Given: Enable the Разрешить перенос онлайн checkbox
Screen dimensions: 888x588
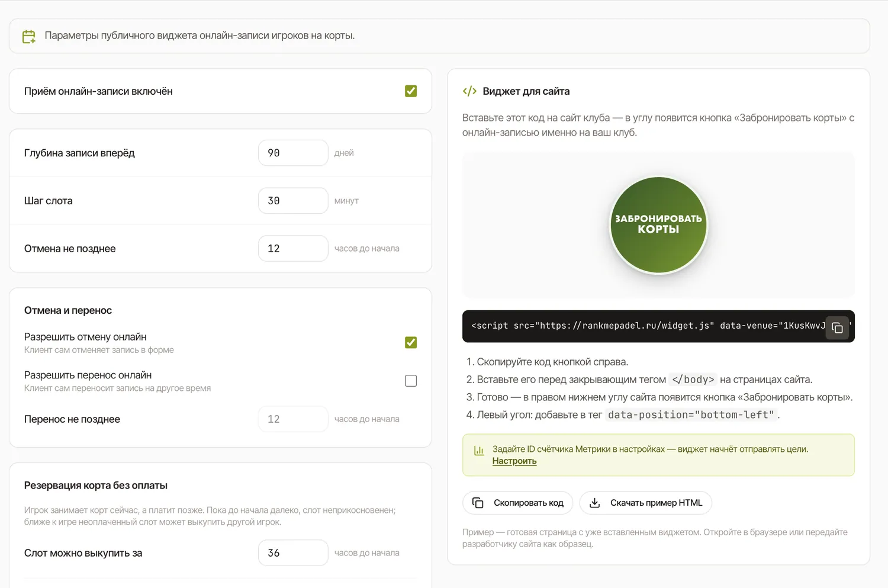Looking at the screenshot, I should tap(411, 381).
